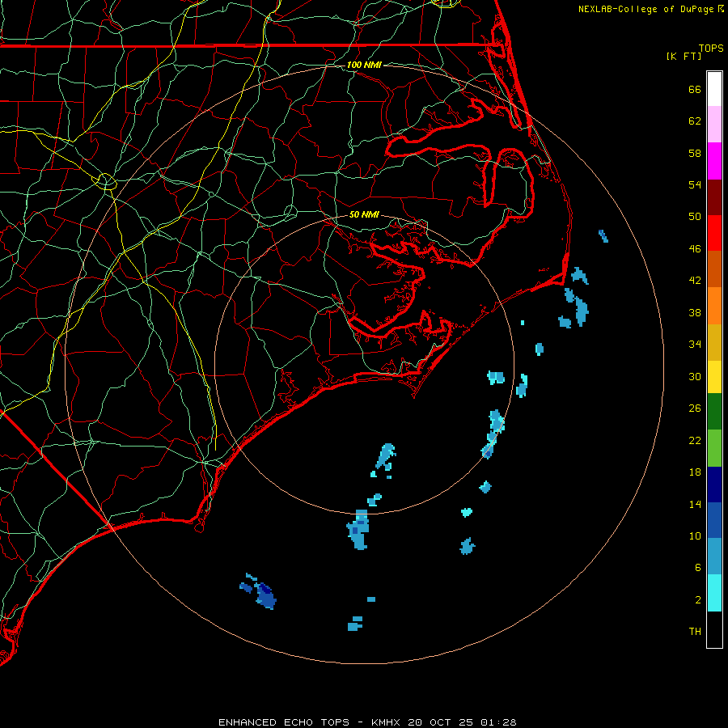
Task: Select the "18" legend label
Action: coord(695,472)
